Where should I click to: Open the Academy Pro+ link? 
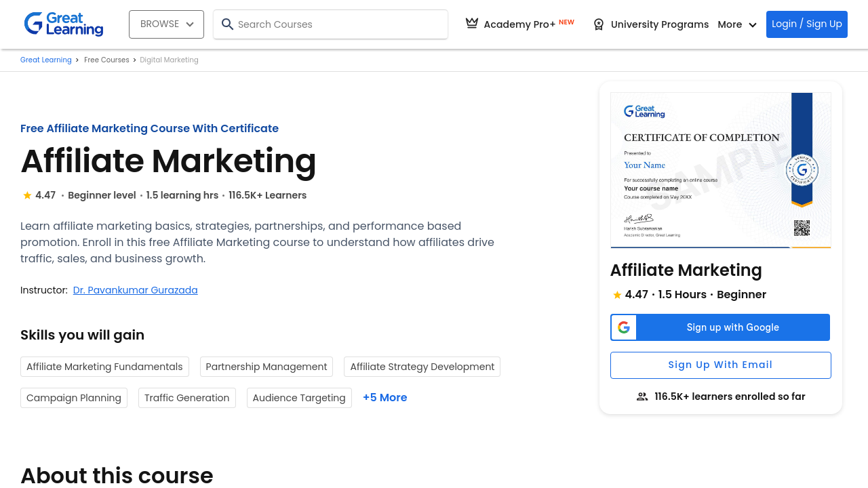(519, 24)
